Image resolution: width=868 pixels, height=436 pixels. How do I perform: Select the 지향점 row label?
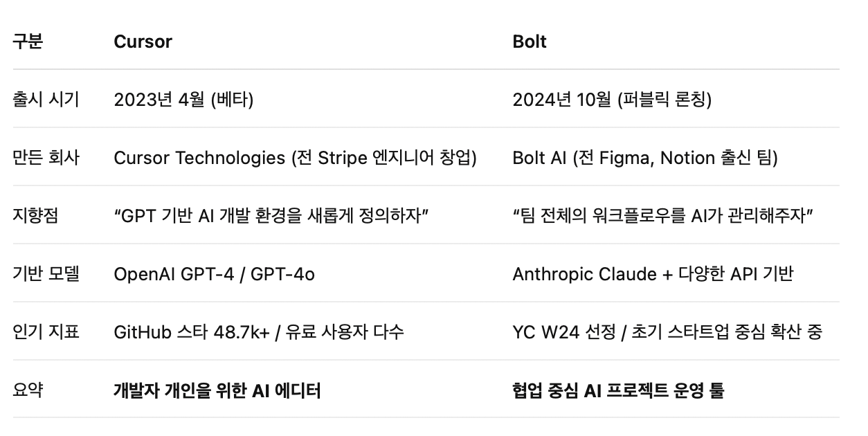pos(35,216)
